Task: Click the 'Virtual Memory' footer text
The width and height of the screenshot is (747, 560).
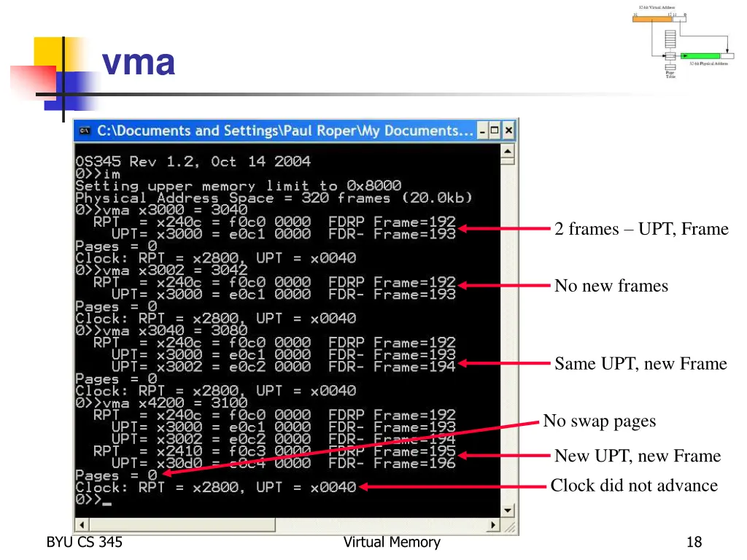Action: [x=392, y=542]
